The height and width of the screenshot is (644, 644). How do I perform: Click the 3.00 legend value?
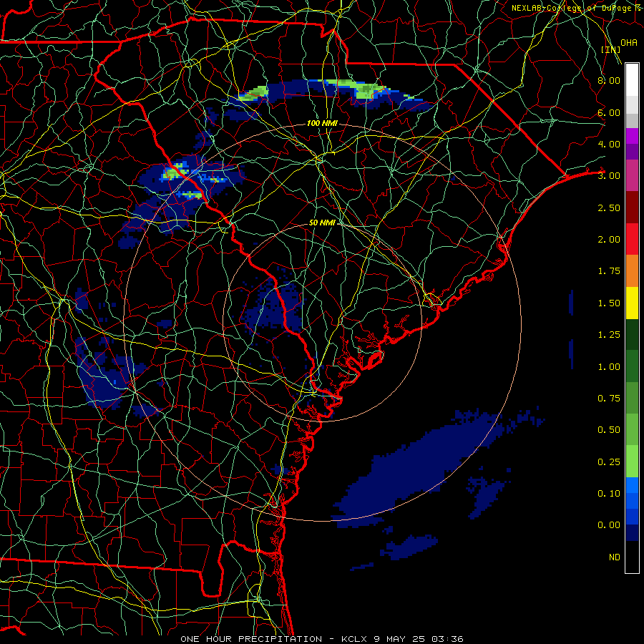click(x=609, y=176)
